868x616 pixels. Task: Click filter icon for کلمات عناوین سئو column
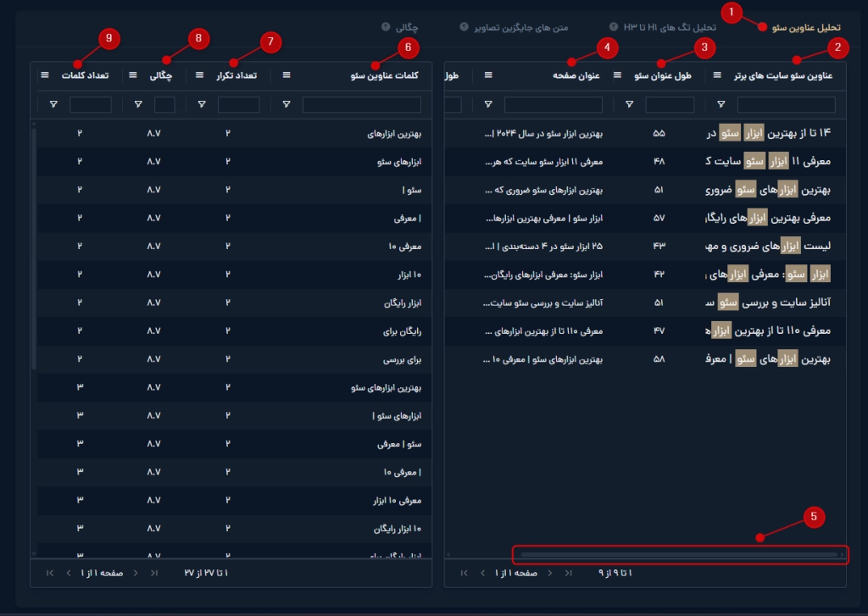286,104
